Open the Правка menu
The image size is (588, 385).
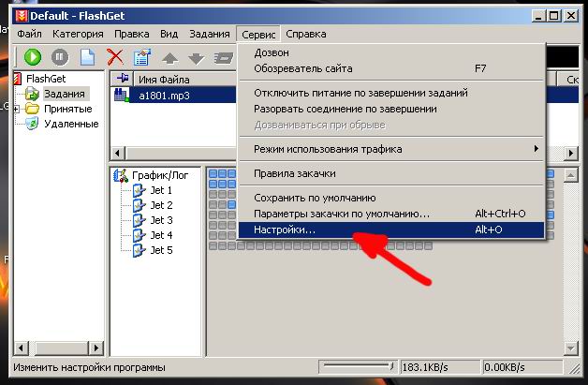pos(132,34)
